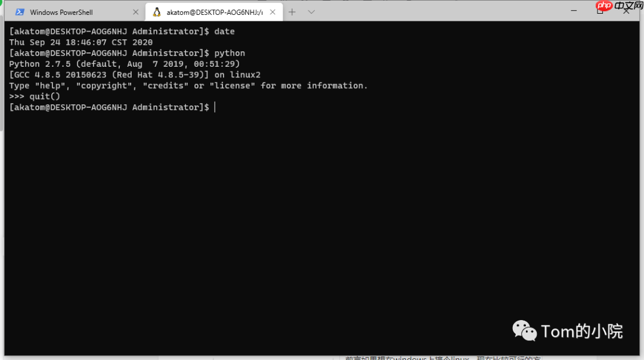
Task: Click the PowerShell icon on the first tab
Action: 20,11
